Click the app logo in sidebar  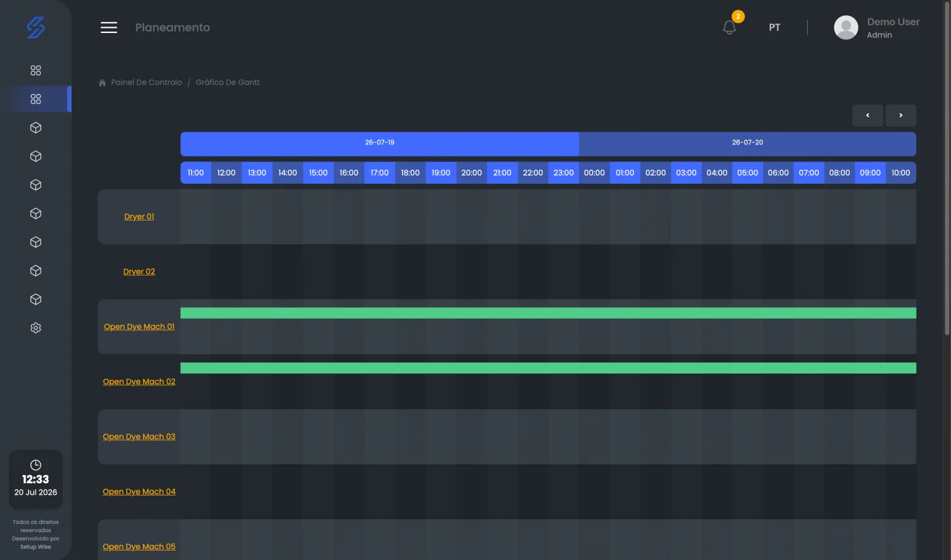coord(36,27)
